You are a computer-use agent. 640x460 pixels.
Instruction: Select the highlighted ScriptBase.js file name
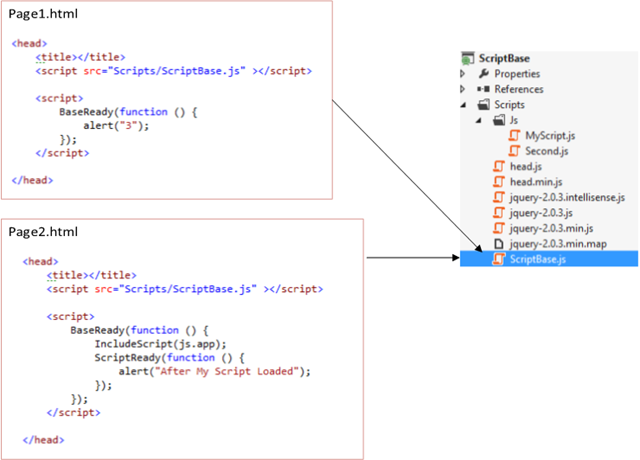tap(538, 259)
